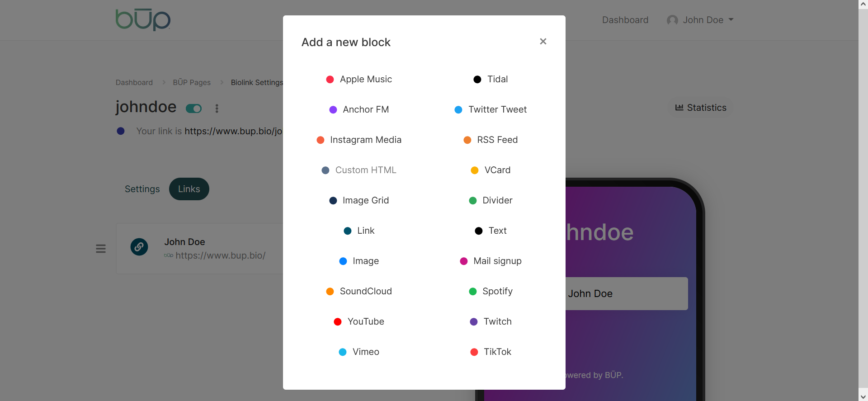The width and height of the screenshot is (868, 401).
Task: Click the John Doe avatar icon
Action: (672, 20)
